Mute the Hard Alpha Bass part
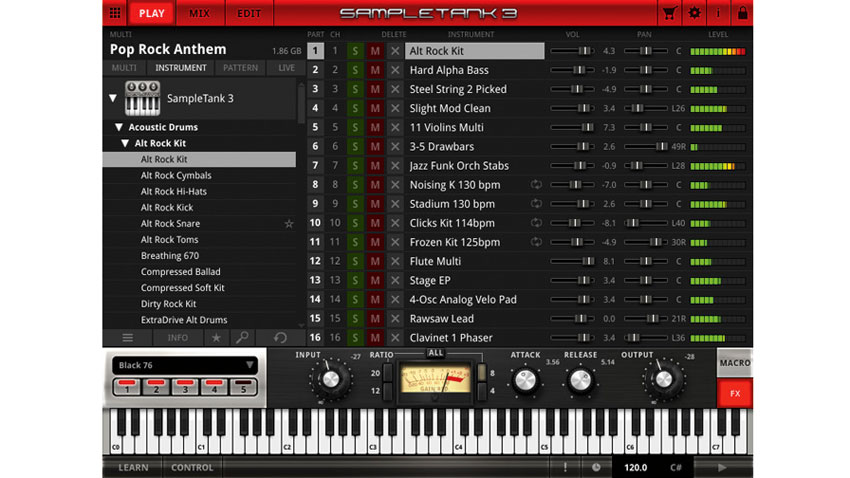The image size is (850, 478). 375,70
